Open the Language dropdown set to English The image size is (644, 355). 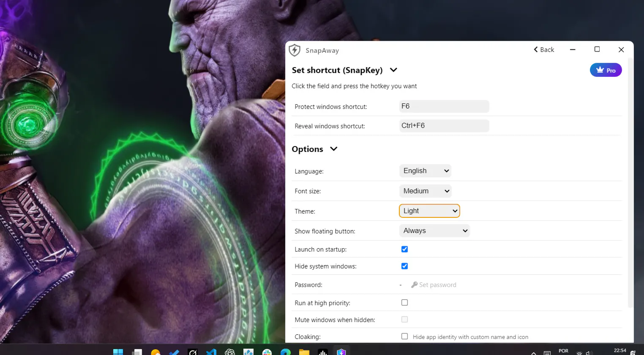[x=425, y=171]
